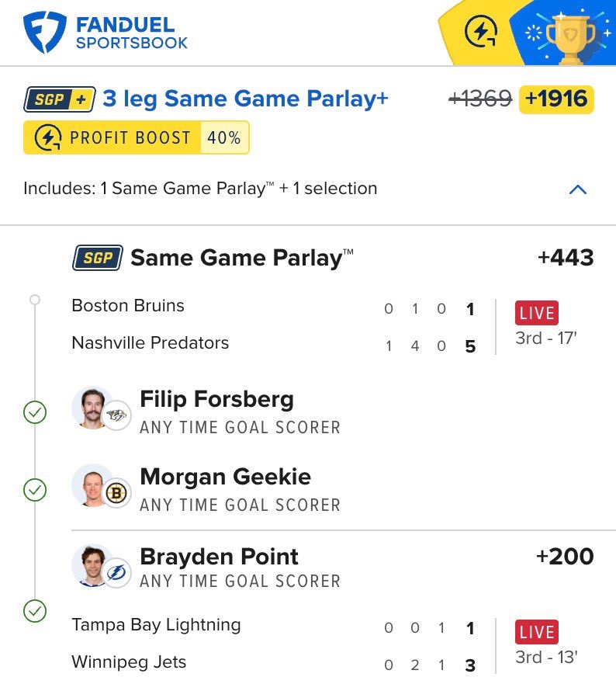Viewport: 616px width, 691px height.
Task: Select the Winnipeg Jets team row
Action: tap(129, 662)
